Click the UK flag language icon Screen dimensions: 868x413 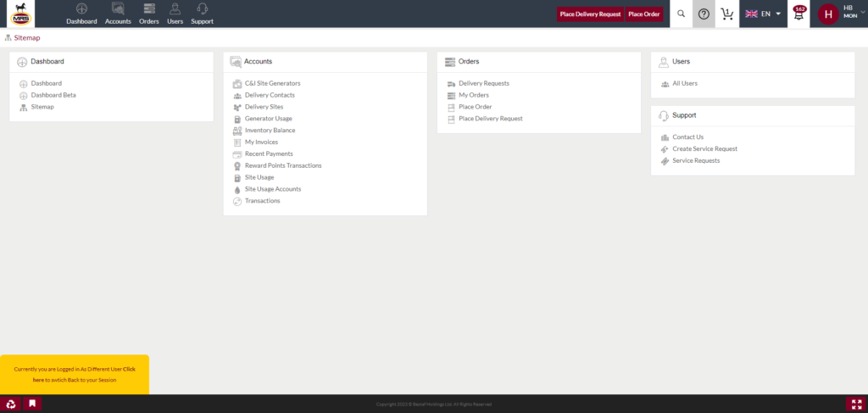tap(751, 14)
